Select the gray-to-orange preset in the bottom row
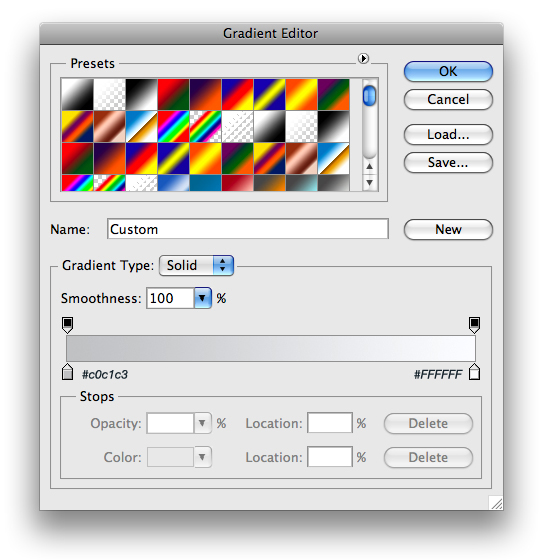Image resolution: width=544 pixels, height=560 pixels. point(269,183)
